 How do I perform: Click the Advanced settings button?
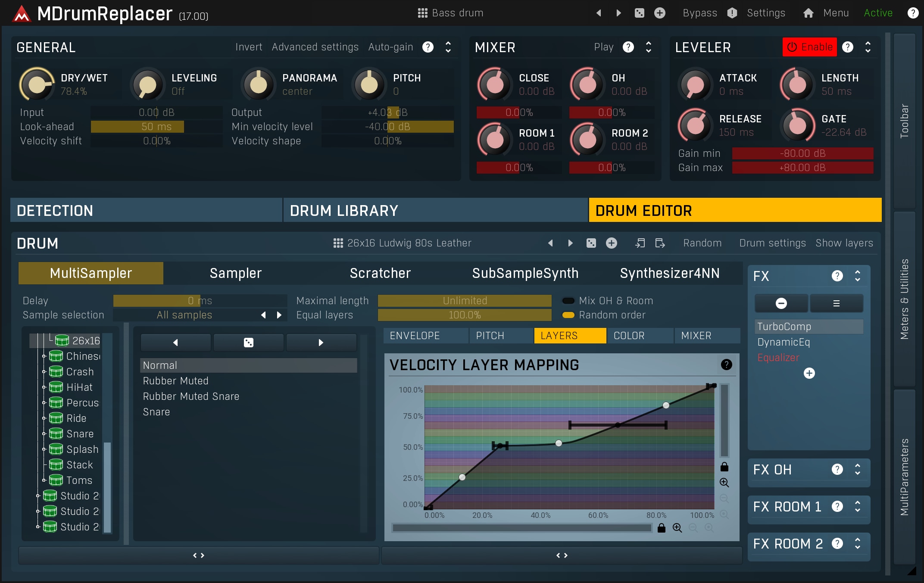coord(315,47)
